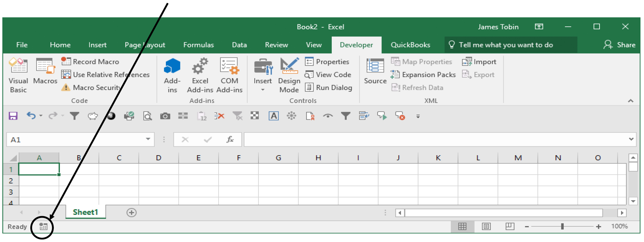
Task: Expand the formula bar
Action: (631, 139)
